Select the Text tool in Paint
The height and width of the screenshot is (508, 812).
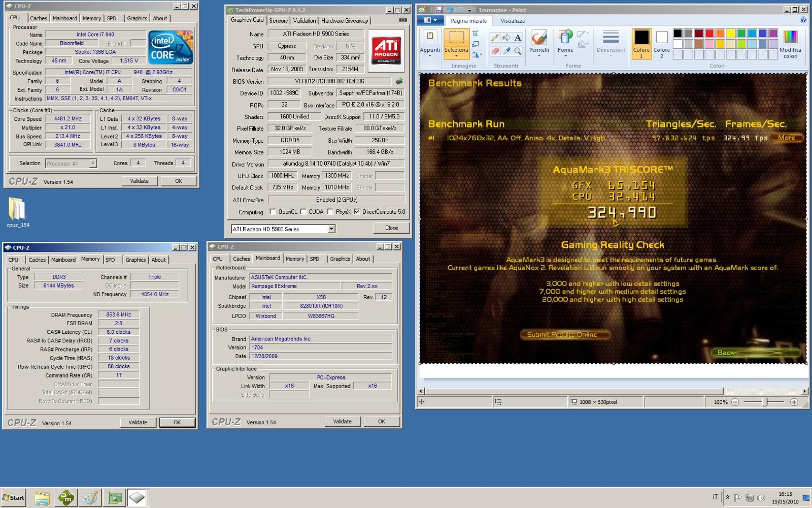click(518, 38)
